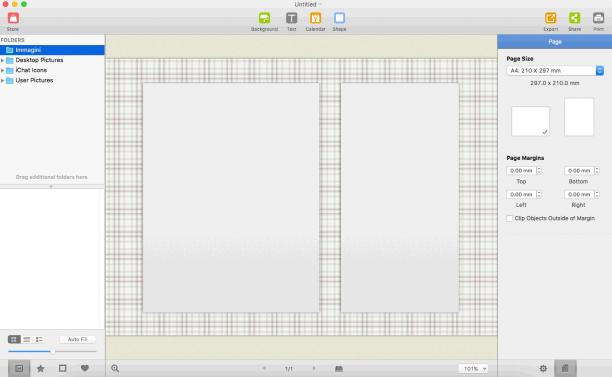Viewport: 612px width, 377px height.
Task: Open the page inspector icon at bottom right
Action: 565,368
